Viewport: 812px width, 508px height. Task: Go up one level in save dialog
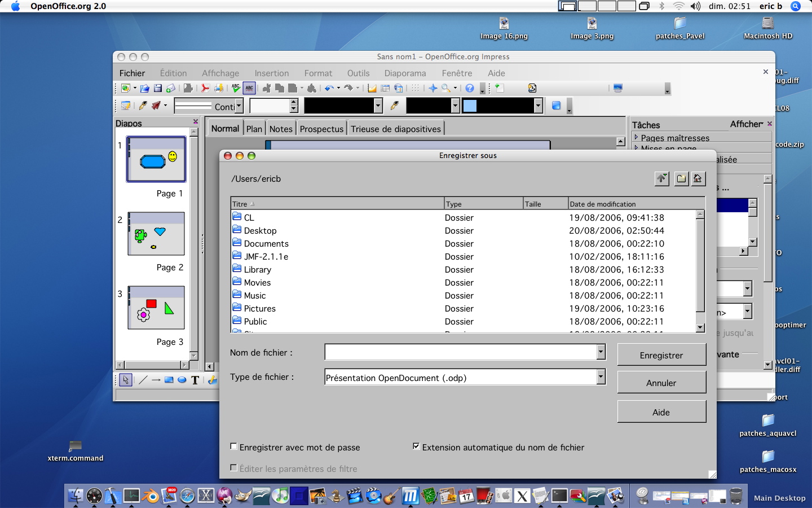[662, 178]
